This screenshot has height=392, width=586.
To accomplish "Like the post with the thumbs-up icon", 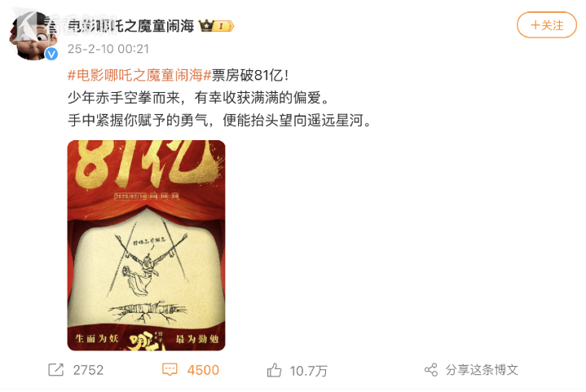I will [x=275, y=370].
